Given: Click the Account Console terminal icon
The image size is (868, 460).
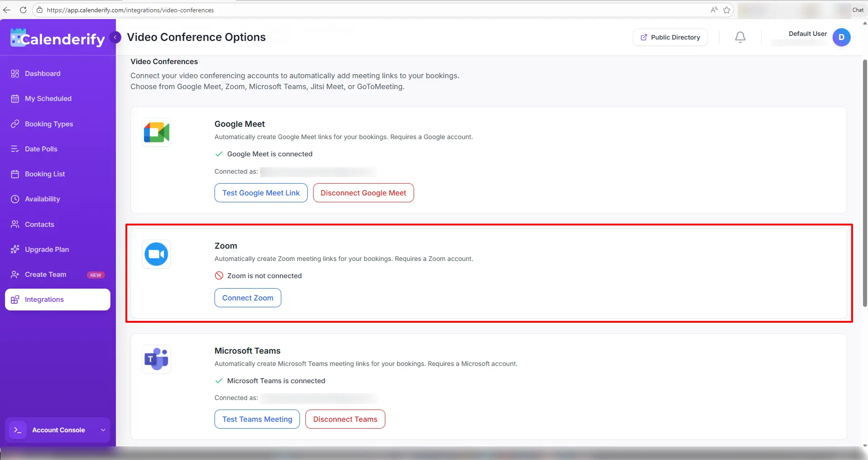Looking at the screenshot, I should point(18,430).
